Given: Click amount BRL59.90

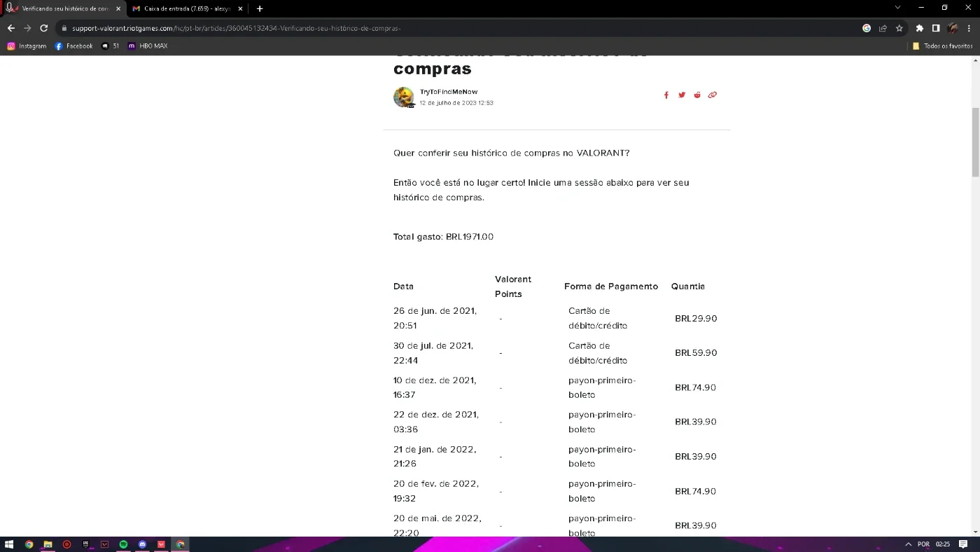Looking at the screenshot, I should (x=696, y=353).
